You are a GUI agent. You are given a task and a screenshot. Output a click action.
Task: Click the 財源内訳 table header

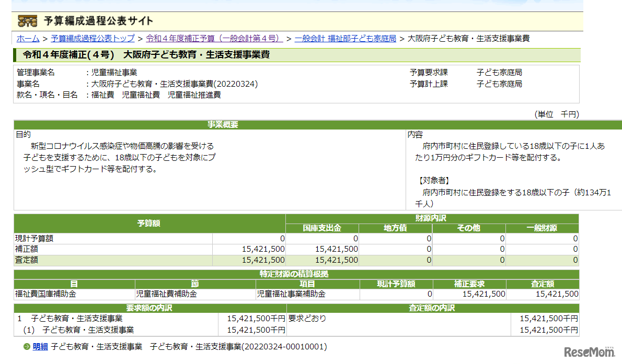432,218
